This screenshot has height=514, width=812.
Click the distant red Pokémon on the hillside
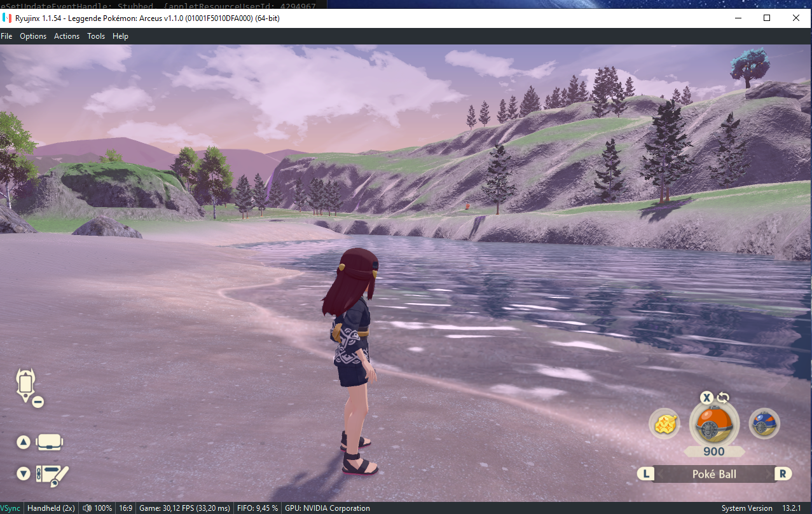(468, 206)
